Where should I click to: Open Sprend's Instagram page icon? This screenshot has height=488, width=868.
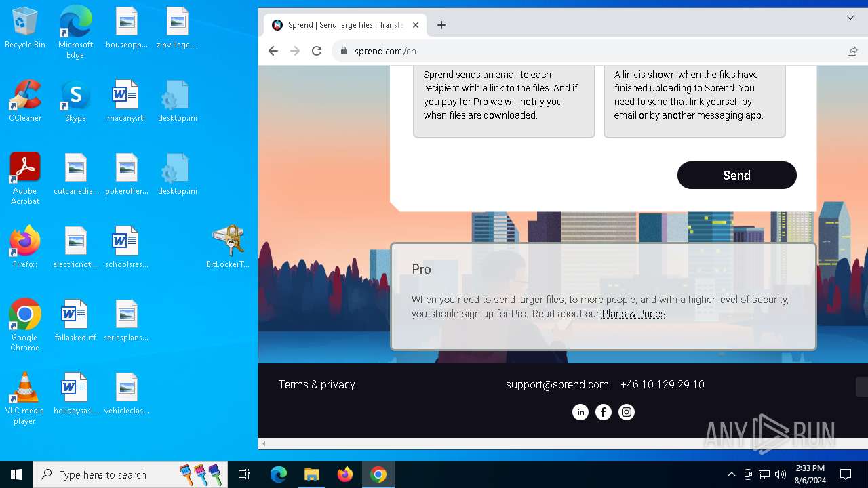click(x=627, y=412)
